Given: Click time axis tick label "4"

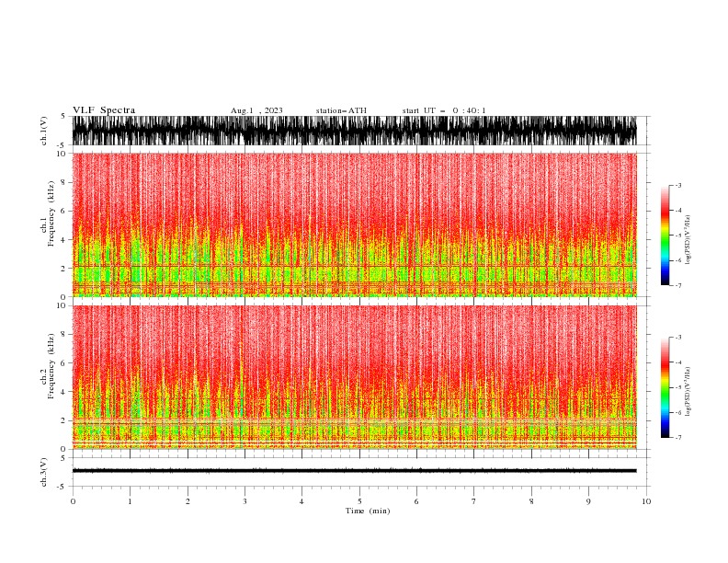Looking at the screenshot, I should coord(301,501).
